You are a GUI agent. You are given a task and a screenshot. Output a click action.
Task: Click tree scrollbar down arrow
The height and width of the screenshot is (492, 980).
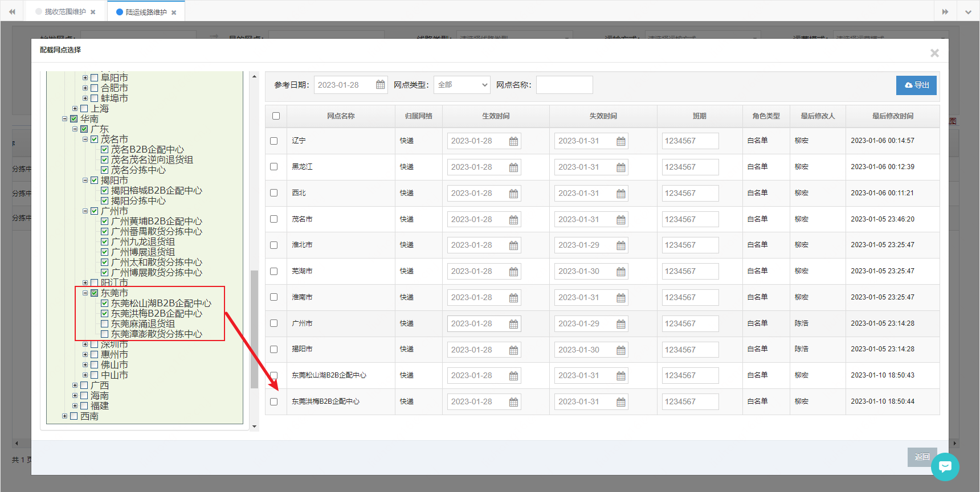254,426
